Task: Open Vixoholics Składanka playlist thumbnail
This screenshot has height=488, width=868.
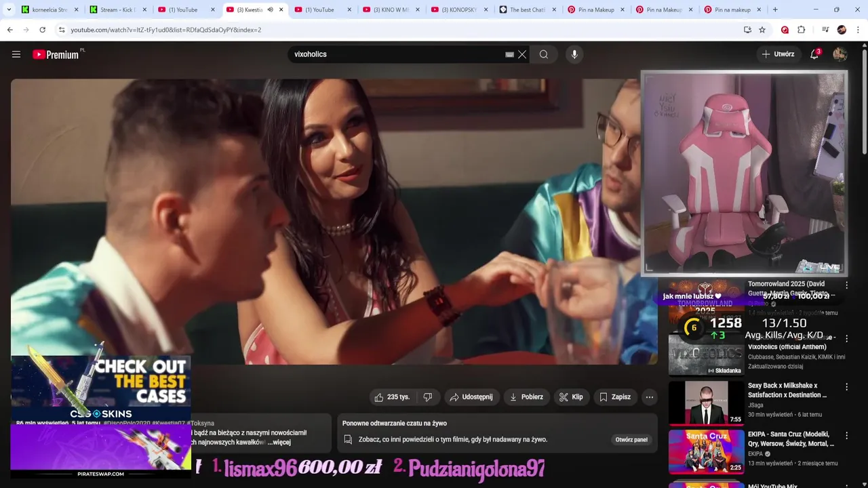Action: click(x=706, y=356)
